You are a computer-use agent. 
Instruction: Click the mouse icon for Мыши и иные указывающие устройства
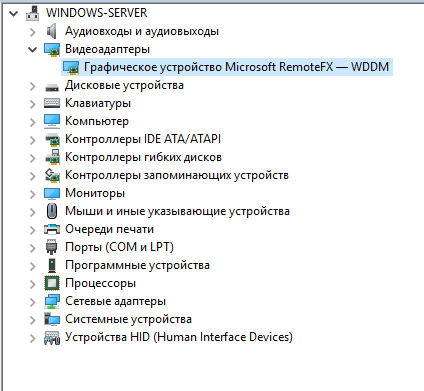[x=52, y=211]
